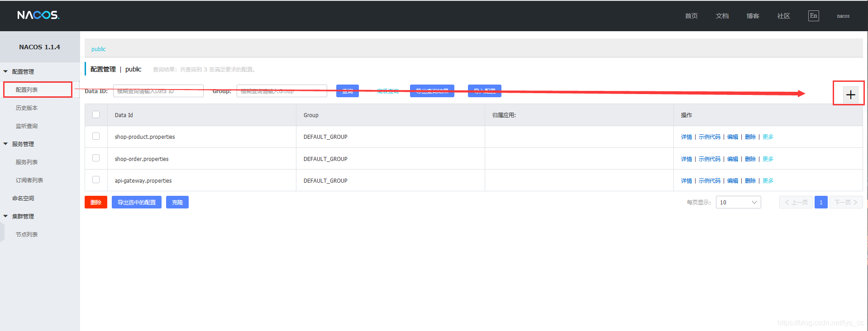Open 更多 menu for shop-product.properties

click(768, 137)
